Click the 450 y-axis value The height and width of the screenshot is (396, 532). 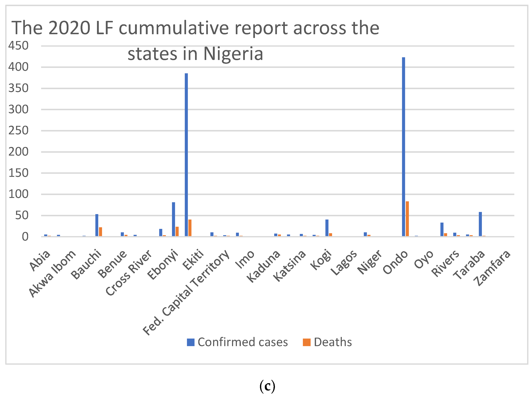click(x=18, y=46)
